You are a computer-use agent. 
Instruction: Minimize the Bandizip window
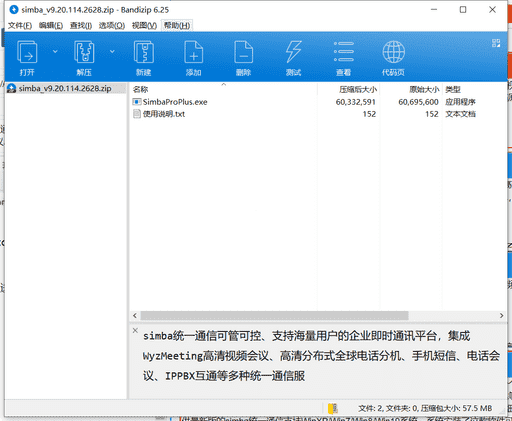pos(434,10)
